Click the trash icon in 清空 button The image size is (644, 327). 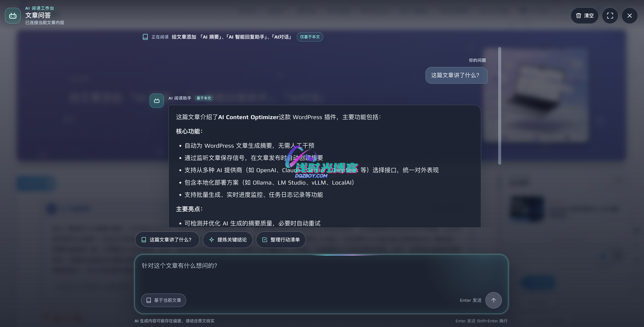coord(578,16)
